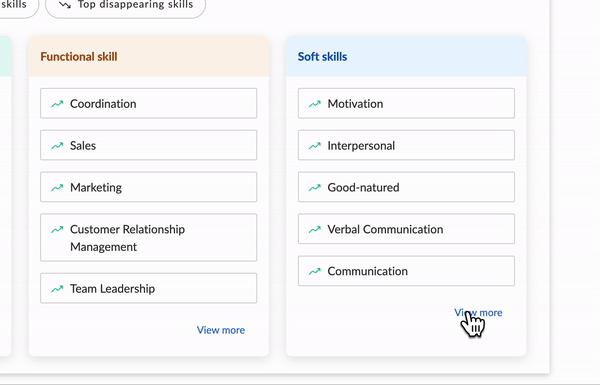Click the Soft skills card header
This screenshot has height=385, width=600.
(406, 57)
